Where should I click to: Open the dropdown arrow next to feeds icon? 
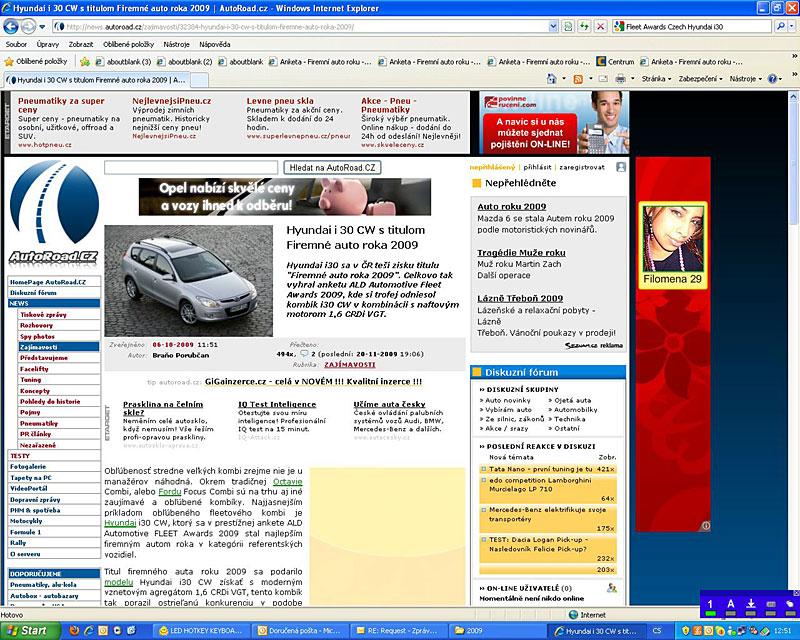click(591, 79)
